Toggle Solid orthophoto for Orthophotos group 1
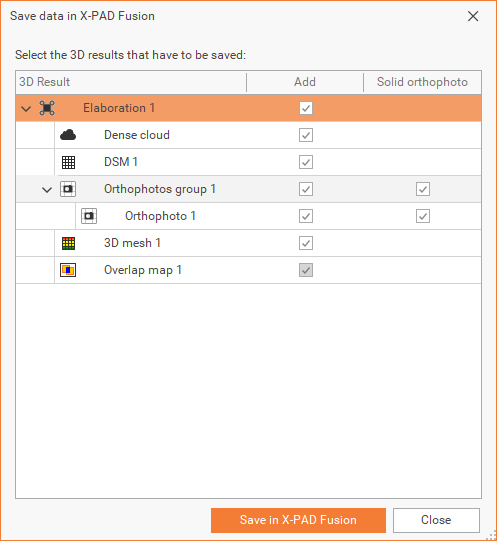 pyautogui.click(x=423, y=189)
